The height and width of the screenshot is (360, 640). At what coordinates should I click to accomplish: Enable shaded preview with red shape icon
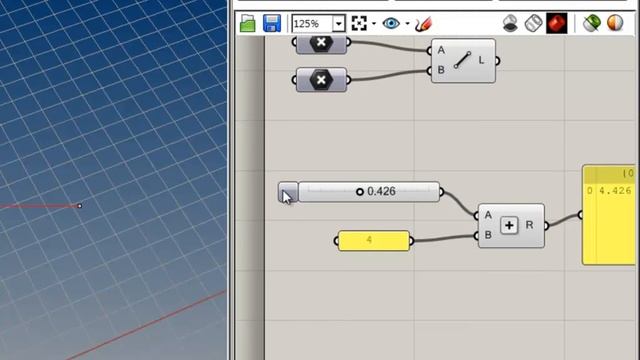pyautogui.click(x=557, y=23)
